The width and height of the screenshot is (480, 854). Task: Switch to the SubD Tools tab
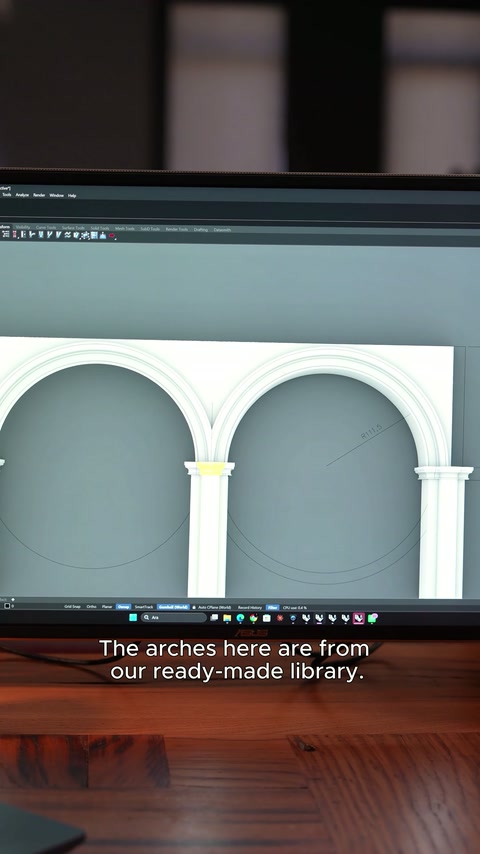150,229
